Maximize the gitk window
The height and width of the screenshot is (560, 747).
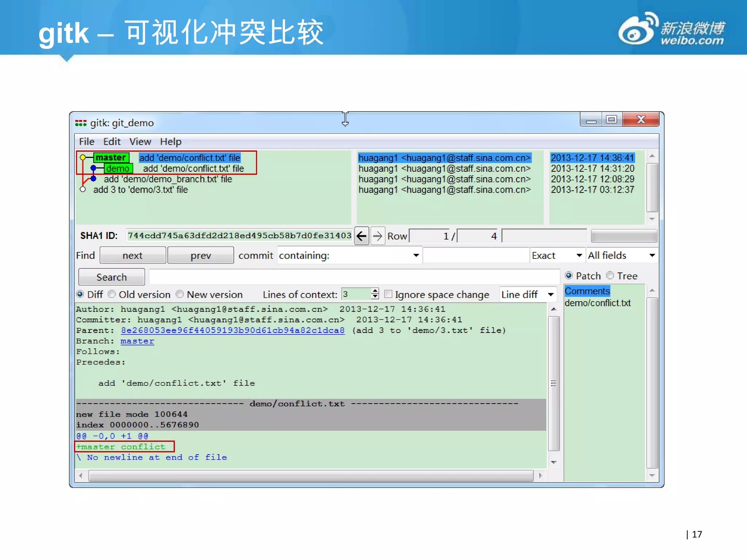pyautogui.click(x=611, y=120)
